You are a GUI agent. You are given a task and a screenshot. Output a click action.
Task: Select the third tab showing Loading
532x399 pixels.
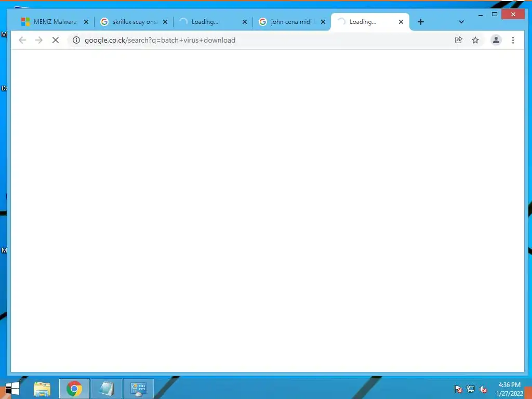coord(212,22)
